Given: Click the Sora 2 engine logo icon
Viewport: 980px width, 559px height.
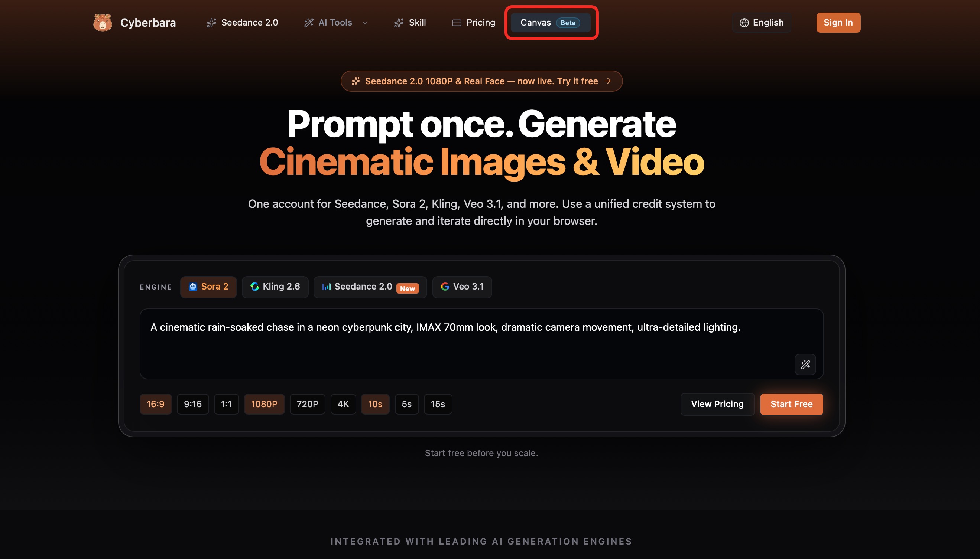Looking at the screenshot, I should pos(193,287).
